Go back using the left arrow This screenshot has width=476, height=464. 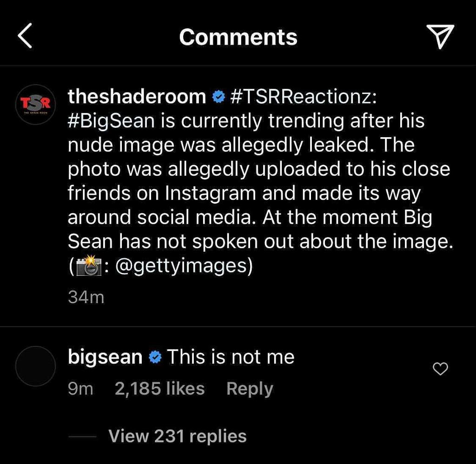(x=25, y=37)
